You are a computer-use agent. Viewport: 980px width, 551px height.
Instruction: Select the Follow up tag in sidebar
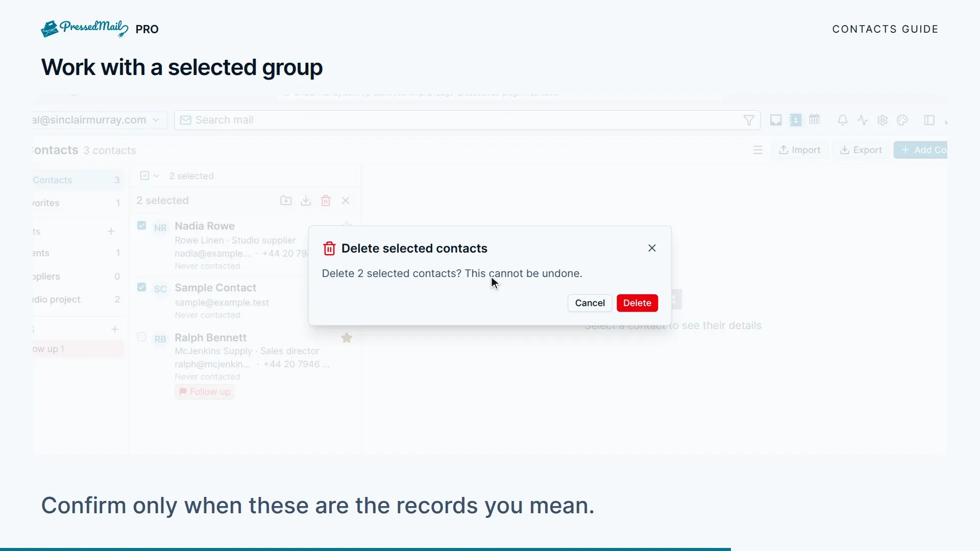[78, 349]
